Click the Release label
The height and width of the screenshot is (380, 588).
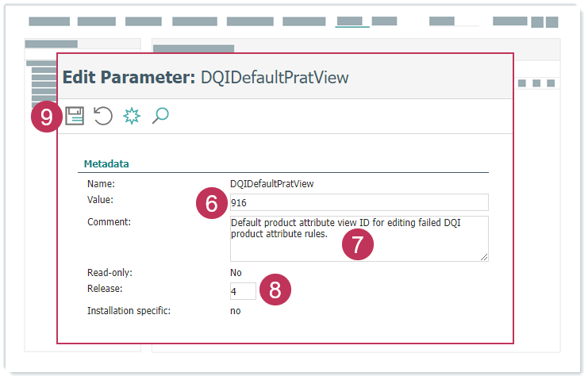click(x=105, y=289)
